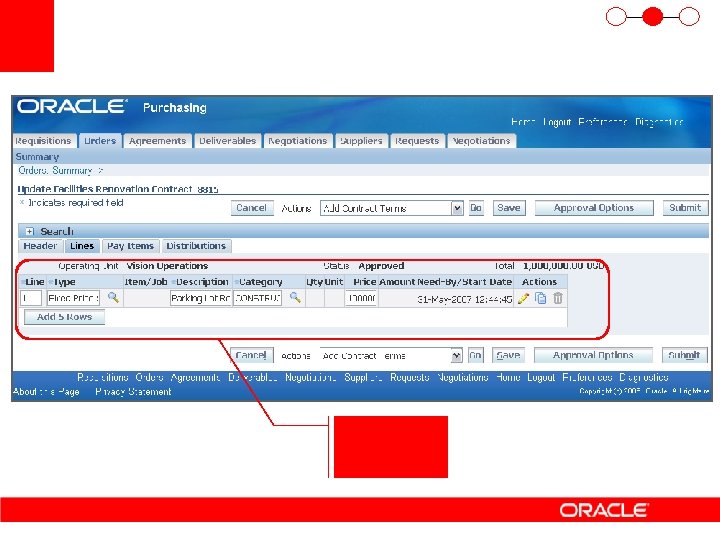
Task: Click the upper Cancel button
Action: pyautogui.click(x=252, y=208)
